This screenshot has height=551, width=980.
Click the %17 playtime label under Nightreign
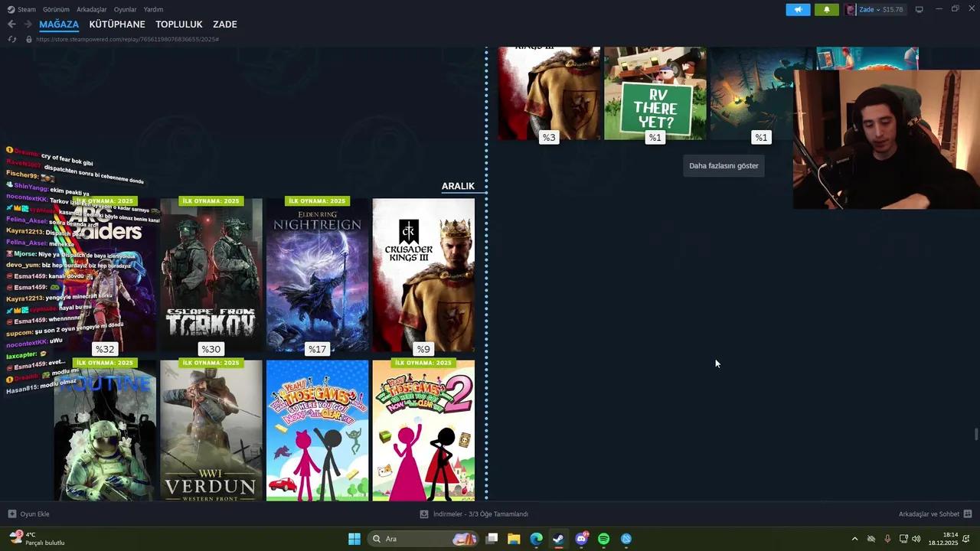(x=317, y=349)
